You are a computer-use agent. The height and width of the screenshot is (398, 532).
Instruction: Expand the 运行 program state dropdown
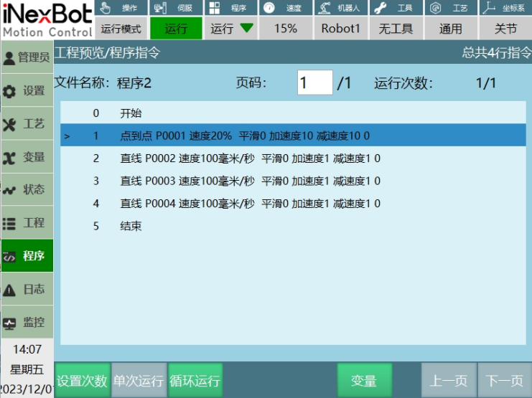(x=231, y=29)
